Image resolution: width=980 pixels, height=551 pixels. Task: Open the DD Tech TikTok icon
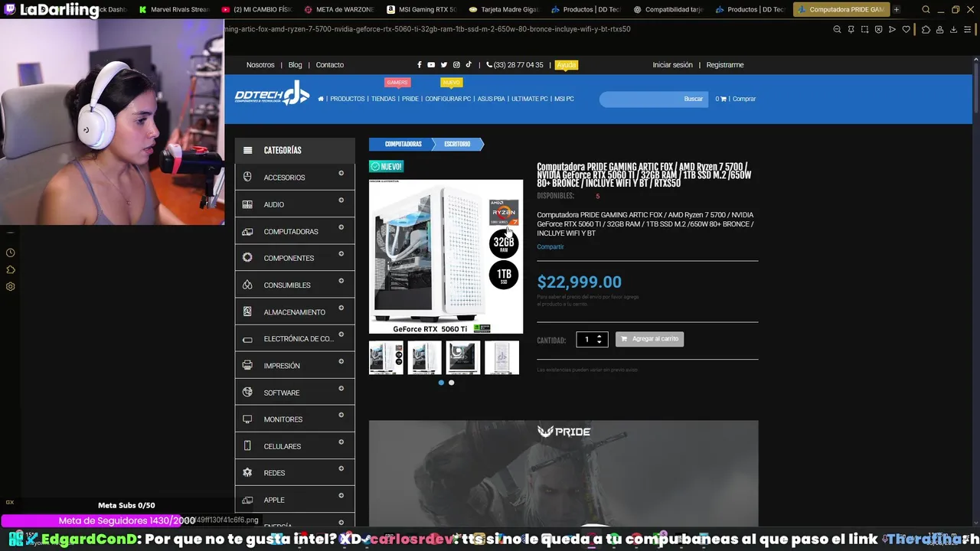pos(469,65)
